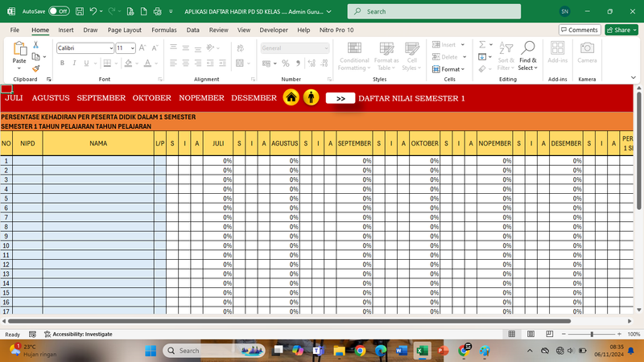Go to the AGUSTUS sheet link
This screenshot has height=362, width=644.
click(51, 98)
